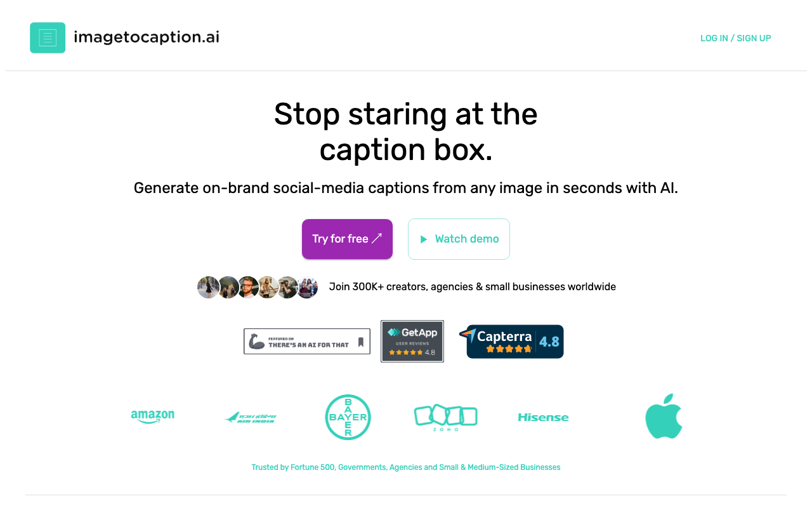Click the arrow icon on Try for free
812x508 pixels.
click(377, 238)
